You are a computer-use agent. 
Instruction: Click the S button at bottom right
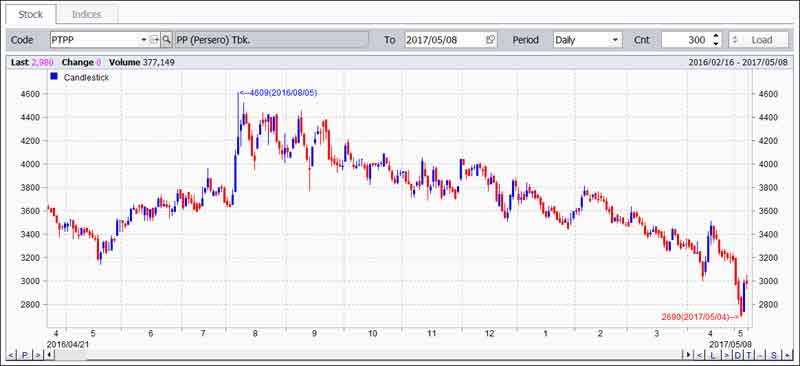[x=773, y=355]
